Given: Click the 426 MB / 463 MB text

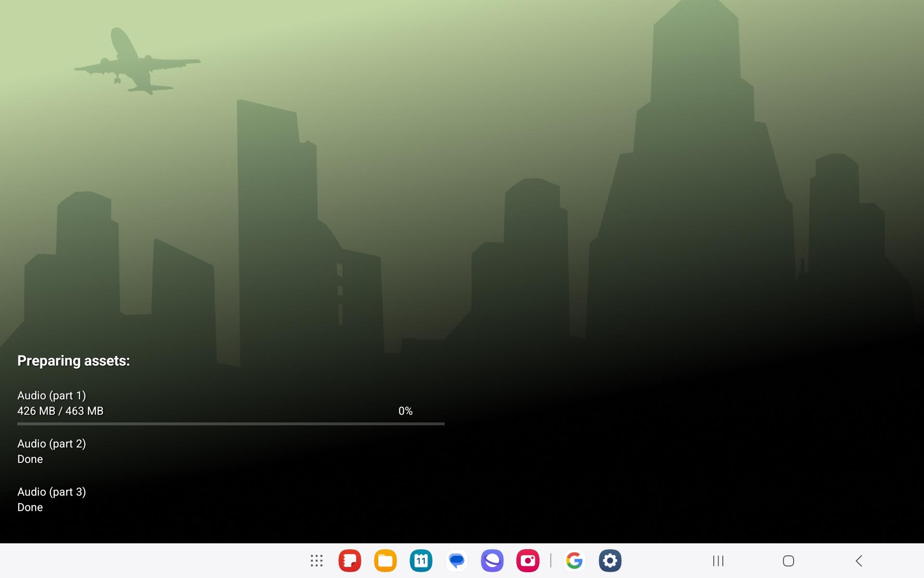Looking at the screenshot, I should [x=60, y=411].
